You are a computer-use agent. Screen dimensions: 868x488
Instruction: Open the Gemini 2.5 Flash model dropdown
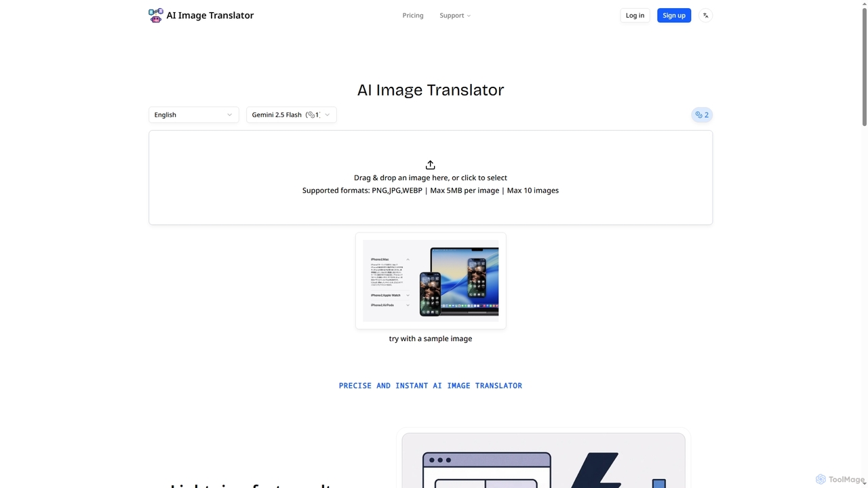click(292, 115)
